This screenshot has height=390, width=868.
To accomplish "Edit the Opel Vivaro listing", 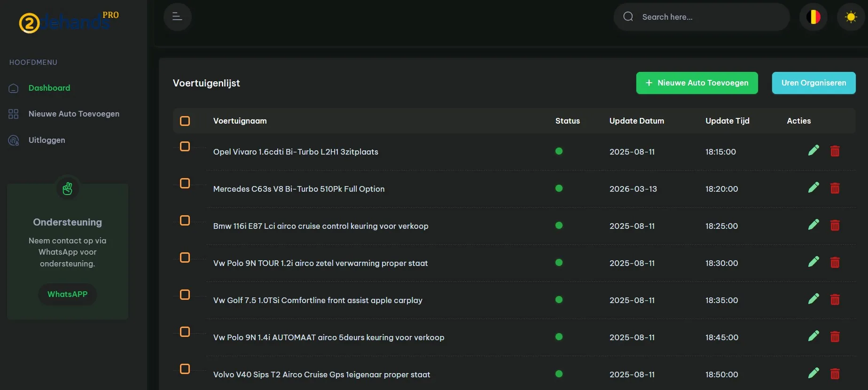I will (x=813, y=150).
